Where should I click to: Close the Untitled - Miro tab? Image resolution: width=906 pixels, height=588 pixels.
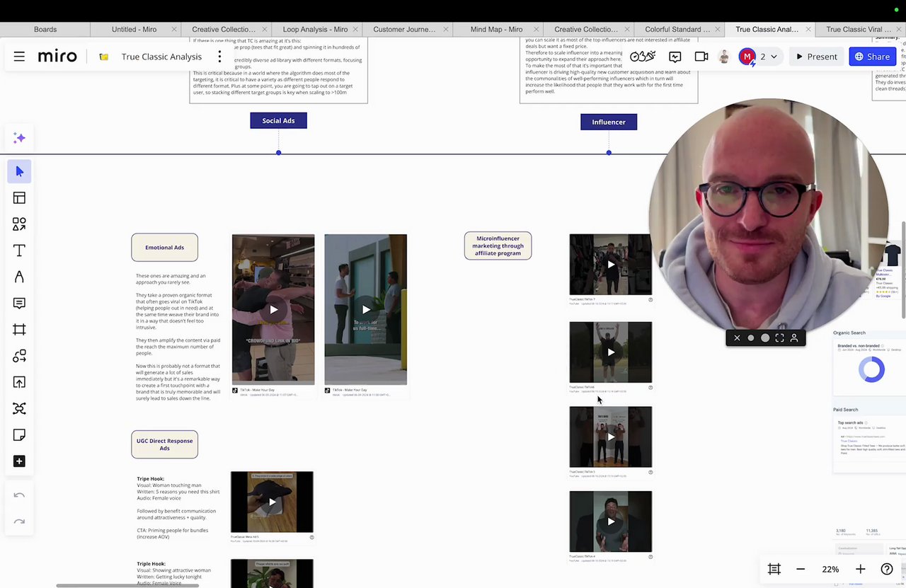coord(173,29)
